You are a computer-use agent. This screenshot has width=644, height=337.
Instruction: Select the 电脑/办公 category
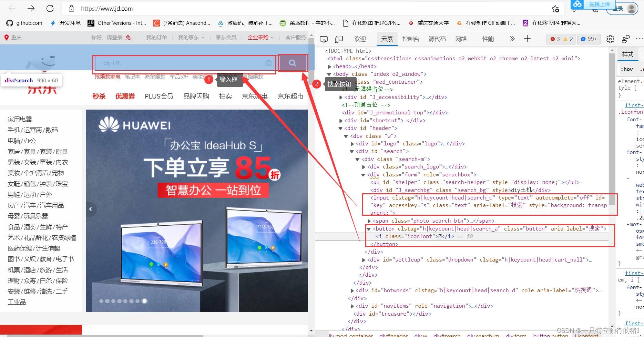pyautogui.click(x=22, y=141)
